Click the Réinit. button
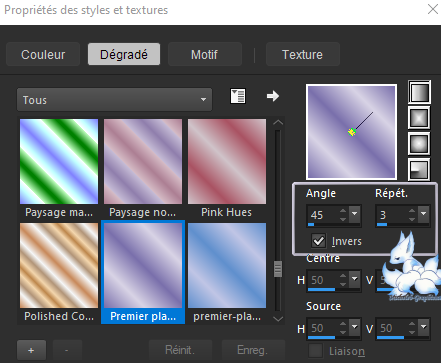Image resolution: width=441 pixels, height=363 pixels. [x=180, y=350]
